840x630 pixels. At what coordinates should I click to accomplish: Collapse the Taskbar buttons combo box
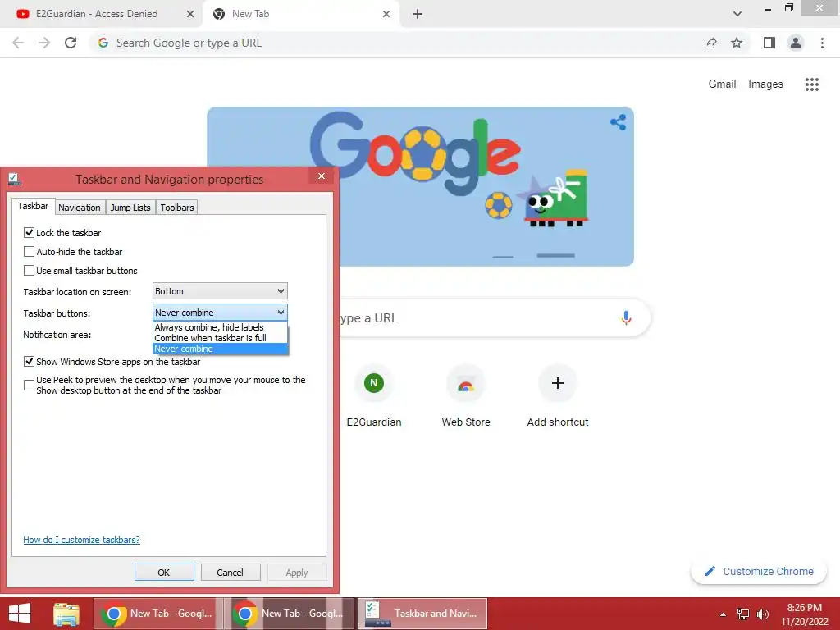[220, 313]
